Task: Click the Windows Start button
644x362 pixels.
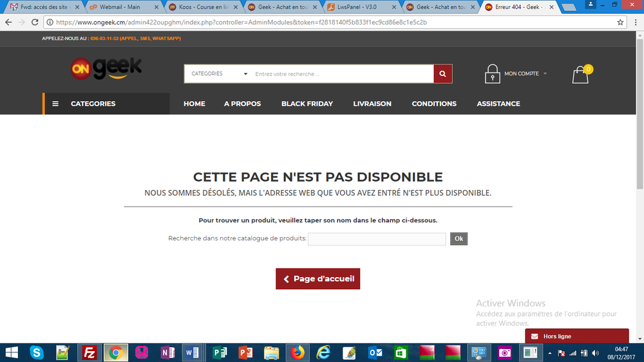Action: [12, 352]
